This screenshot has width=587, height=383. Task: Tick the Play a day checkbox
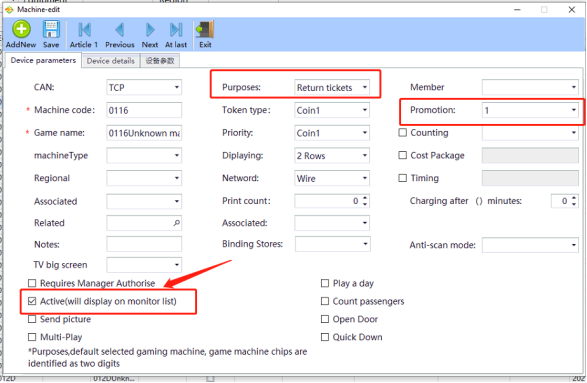[x=325, y=283]
